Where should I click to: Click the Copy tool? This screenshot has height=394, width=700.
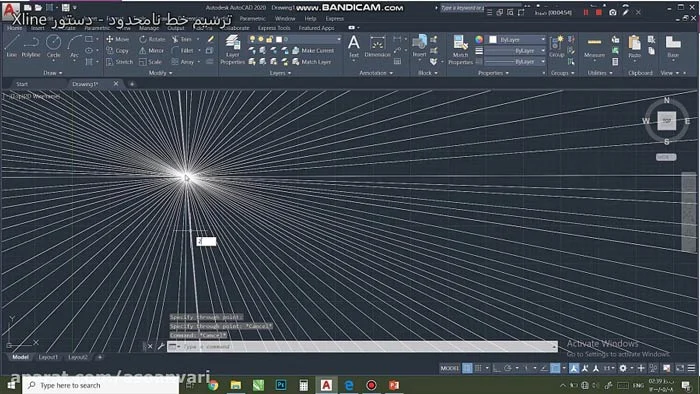[x=117, y=50]
